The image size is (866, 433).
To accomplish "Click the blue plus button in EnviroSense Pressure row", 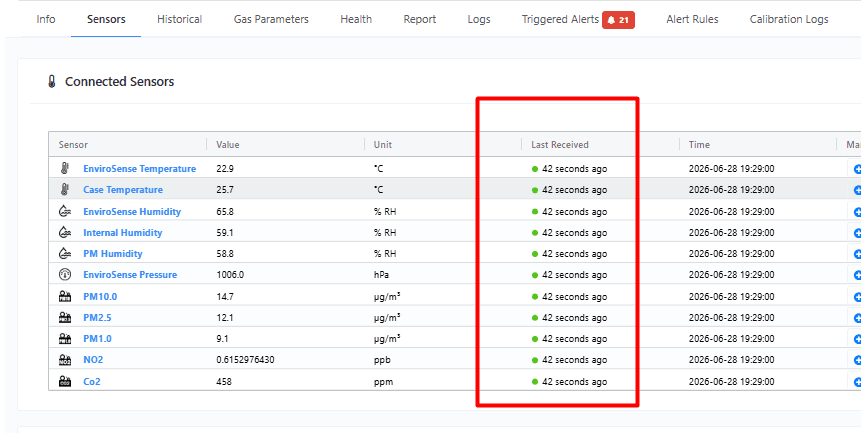I will click(856, 274).
